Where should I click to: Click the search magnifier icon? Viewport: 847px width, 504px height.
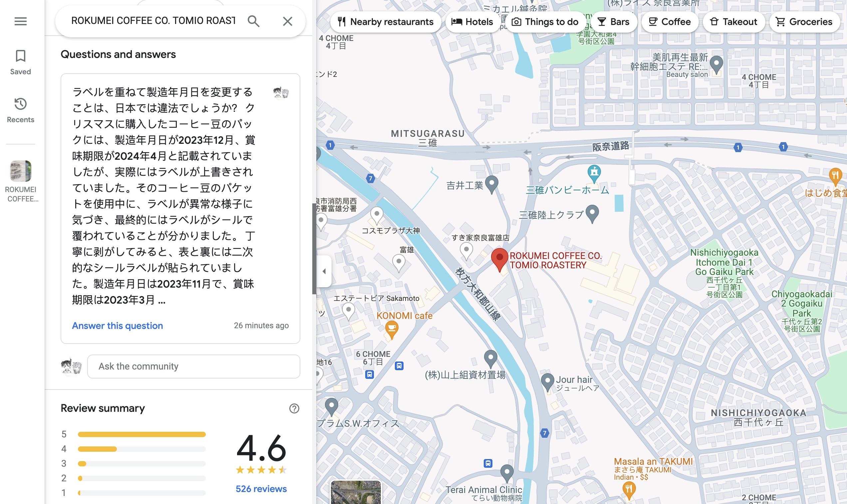coord(253,21)
